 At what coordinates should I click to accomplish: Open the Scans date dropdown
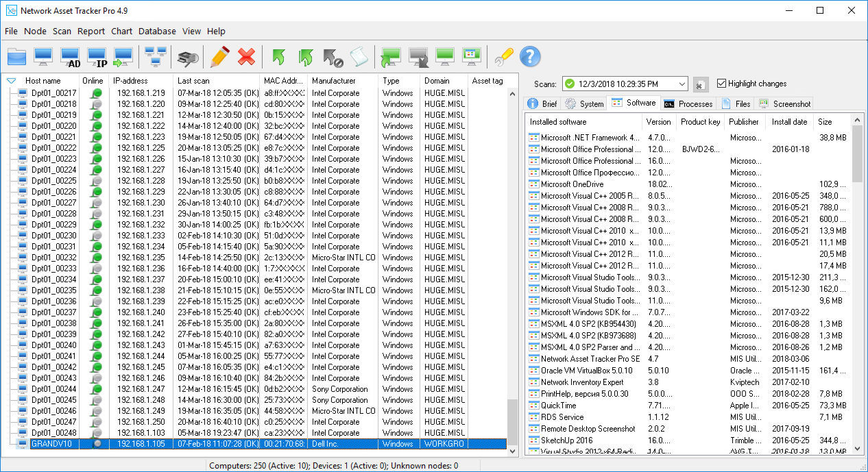coord(681,84)
